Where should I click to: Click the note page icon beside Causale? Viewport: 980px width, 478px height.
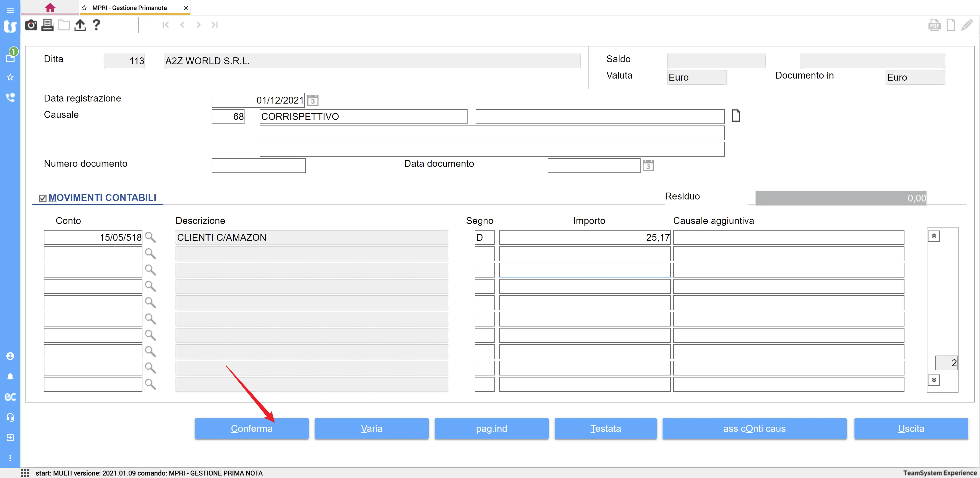(x=736, y=116)
